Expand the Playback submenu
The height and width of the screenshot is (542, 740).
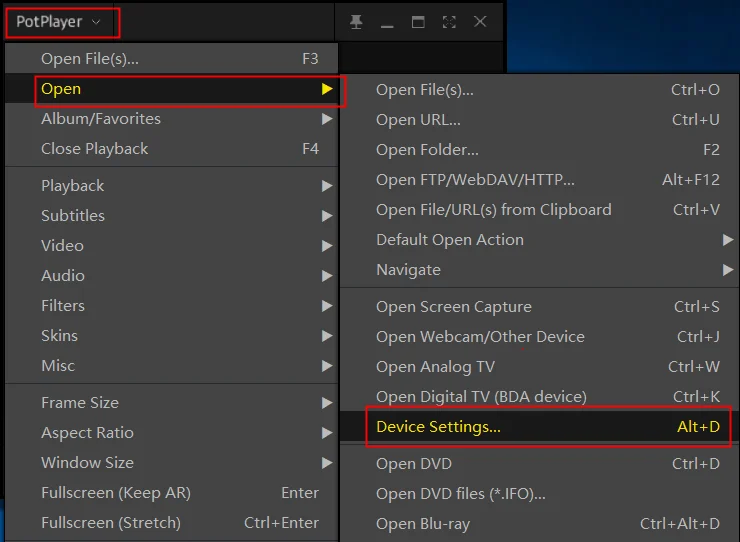pyautogui.click(x=172, y=186)
